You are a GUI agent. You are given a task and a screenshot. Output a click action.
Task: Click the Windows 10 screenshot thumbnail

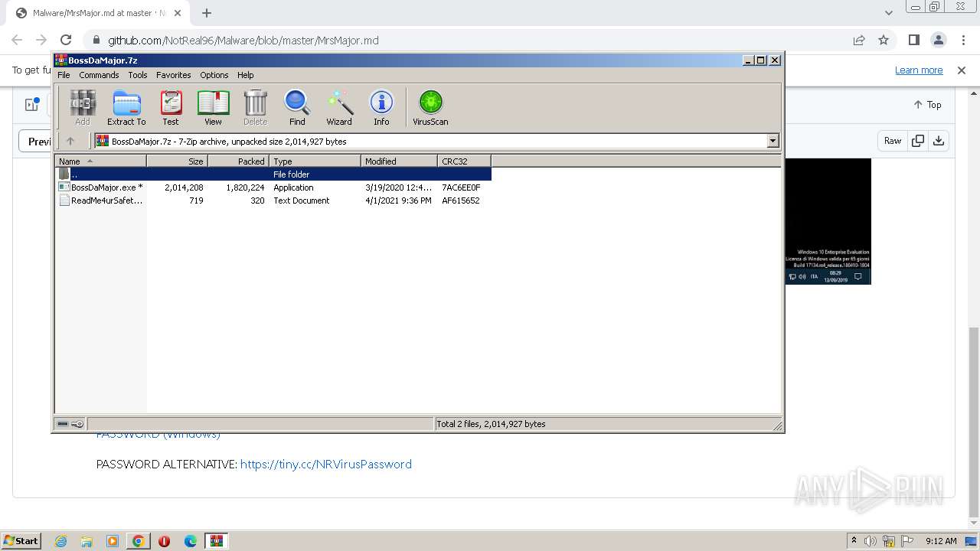[x=828, y=221]
